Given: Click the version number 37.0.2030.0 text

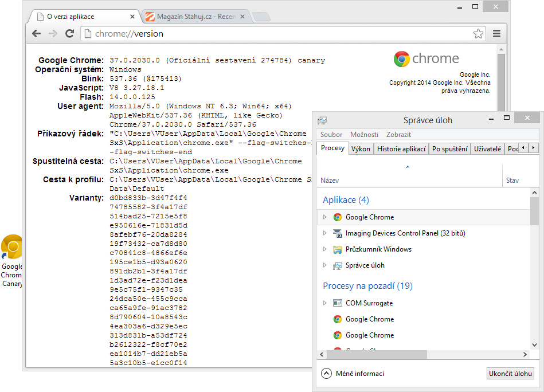Looking at the screenshot, I should pyautogui.click(x=135, y=60).
